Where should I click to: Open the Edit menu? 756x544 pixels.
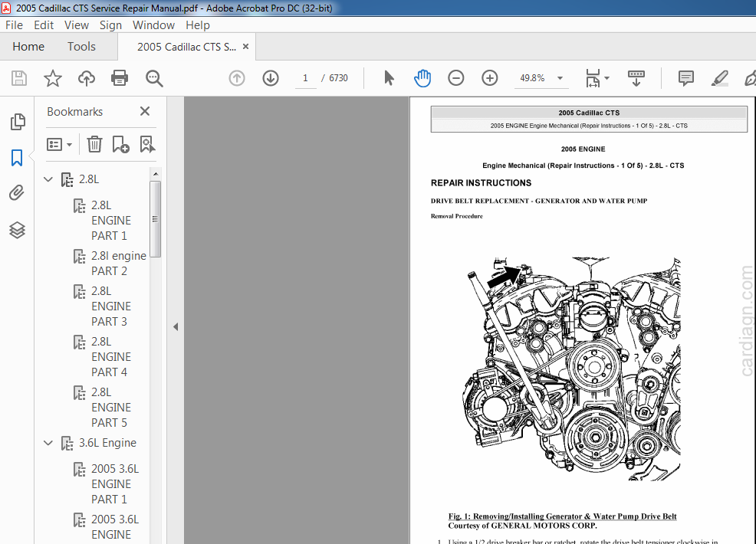pyautogui.click(x=44, y=25)
